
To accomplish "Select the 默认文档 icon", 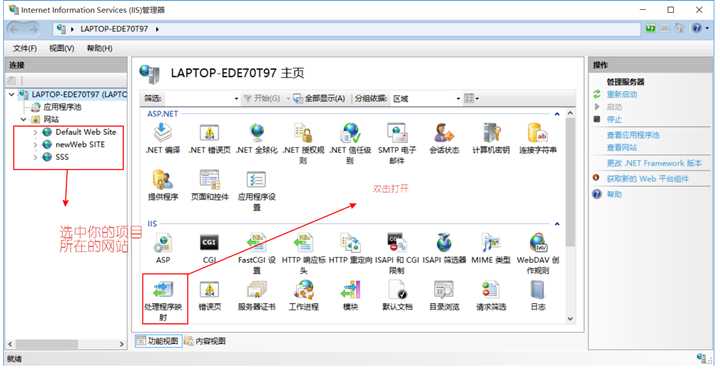I will coord(397,290).
